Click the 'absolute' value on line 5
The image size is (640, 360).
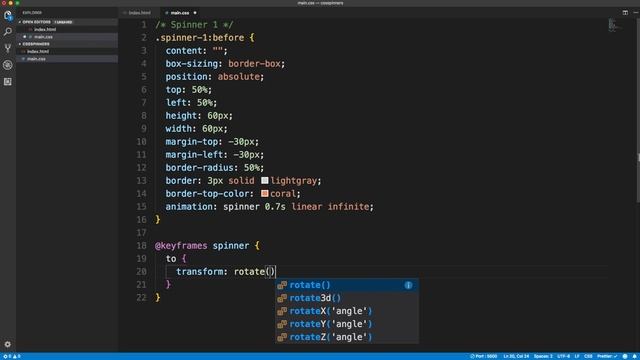[239, 77]
